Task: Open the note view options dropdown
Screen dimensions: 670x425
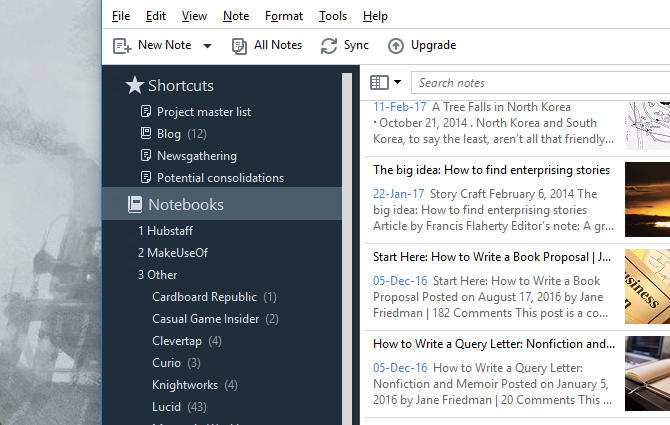Action: [x=385, y=82]
